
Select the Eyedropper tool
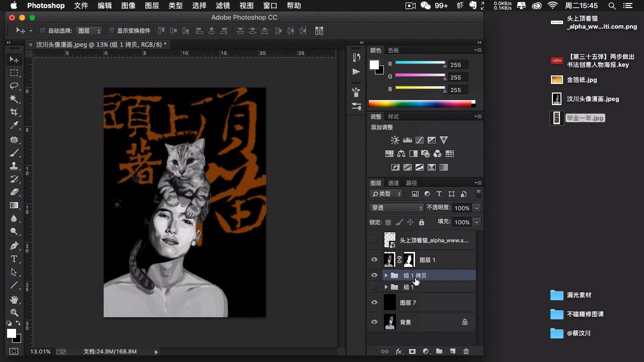[14, 125]
